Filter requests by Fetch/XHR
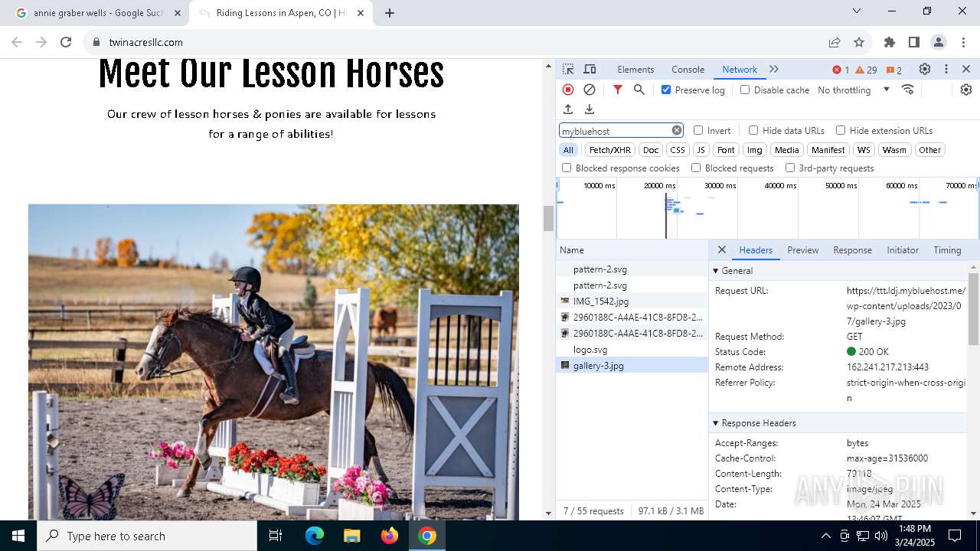The height and width of the screenshot is (551, 980). click(x=610, y=150)
